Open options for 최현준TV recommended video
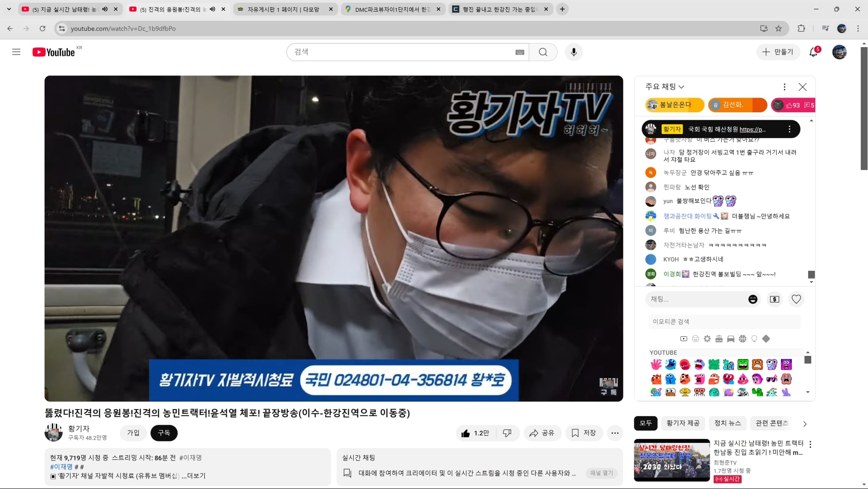This screenshot has height=489, width=868. click(x=810, y=444)
